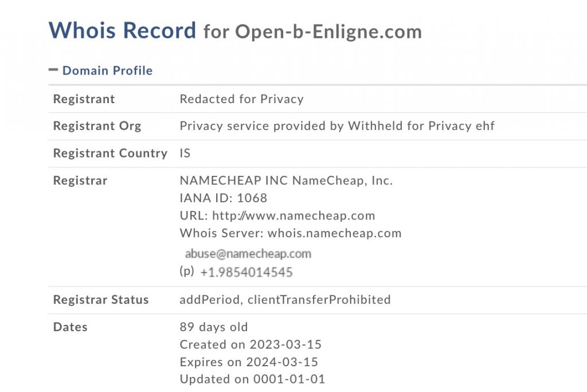Collapse the Domain Profile minus icon
This screenshot has width=587, height=392.
[53, 70]
